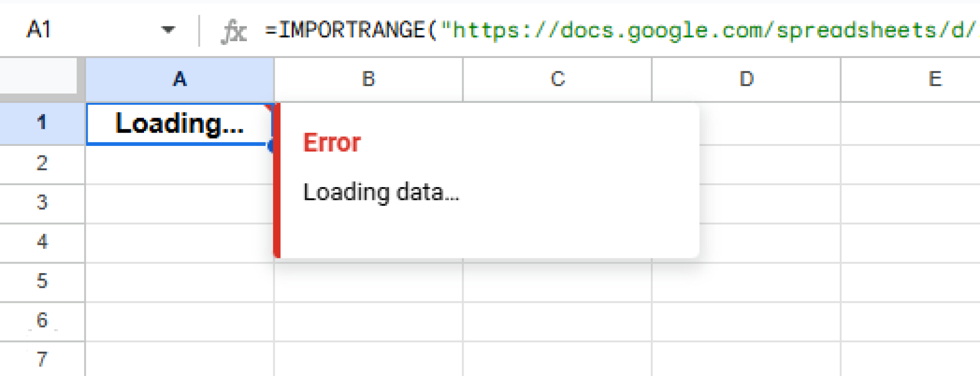Screen dimensions: 980x376
Task: Select row 1 header
Action: tap(42, 123)
